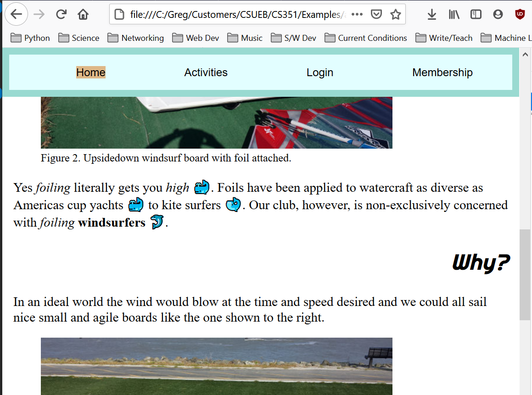Open the Downloads arrow icon
Screen dimensions: 532x395
click(x=431, y=14)
